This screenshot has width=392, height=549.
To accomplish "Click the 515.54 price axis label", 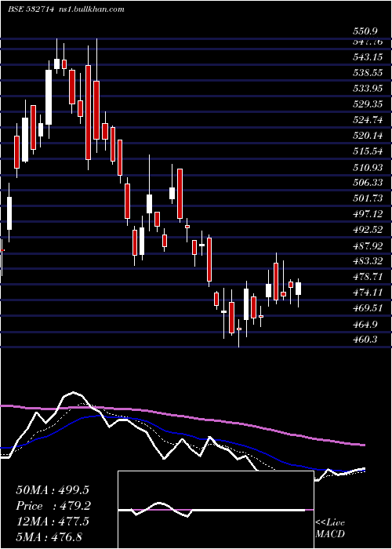I will [368, 151].
